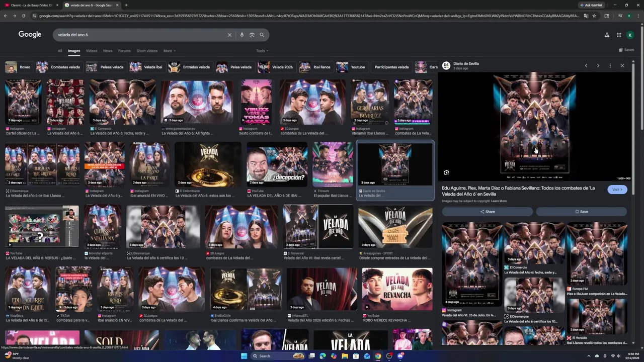Close the image preview panel
644x362 pixels.
(x=622, y=66)
